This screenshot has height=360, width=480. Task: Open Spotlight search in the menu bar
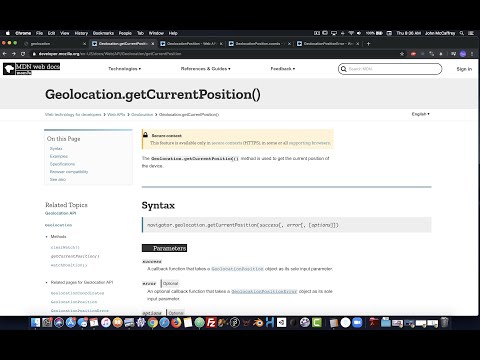pyautogui.click(x=462, y=33)
